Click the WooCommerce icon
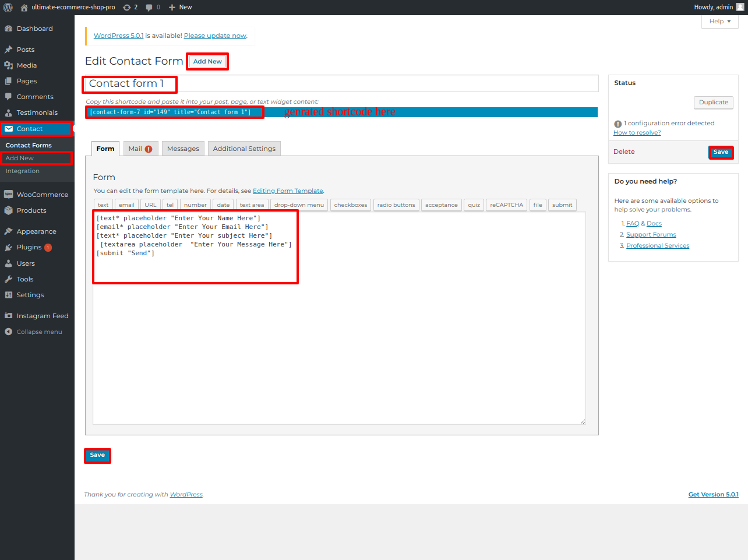This screenshot has height=560, width=748. pyautogui.click(x=9, y=195)
